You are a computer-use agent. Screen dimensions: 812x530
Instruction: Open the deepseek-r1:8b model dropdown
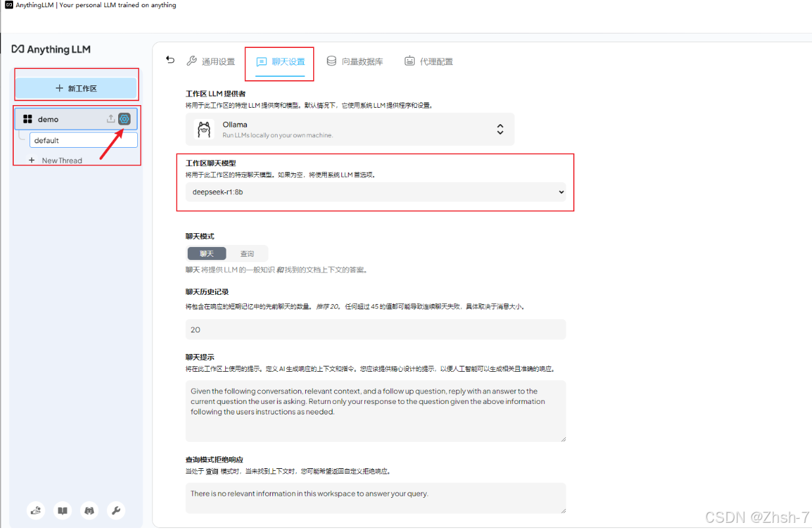(x=375, y=192)
